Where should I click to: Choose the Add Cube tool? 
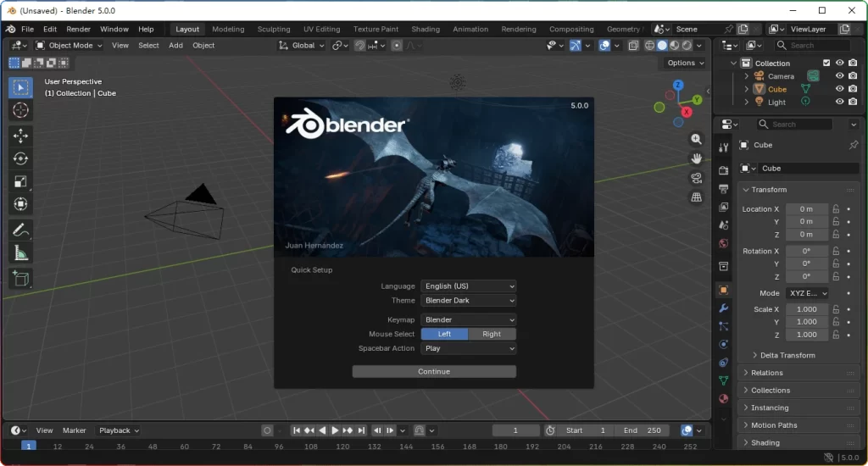[x=20, y=279]
